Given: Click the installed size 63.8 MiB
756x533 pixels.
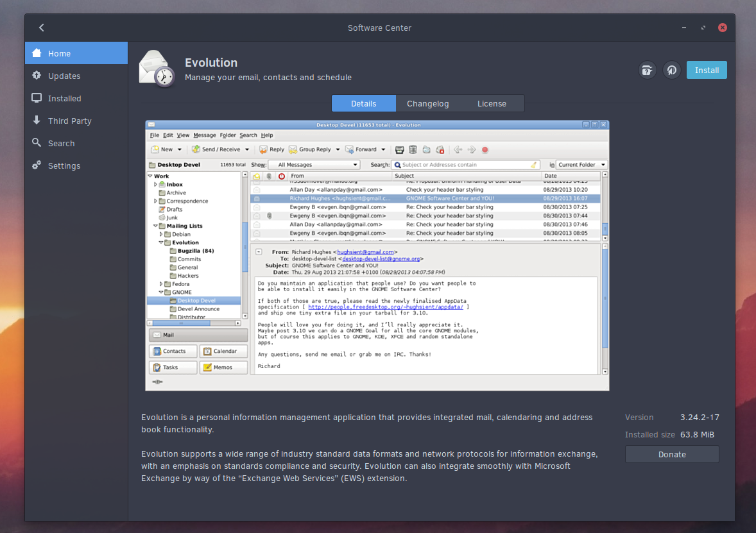Looking at the screenshot, I should 697,435.
